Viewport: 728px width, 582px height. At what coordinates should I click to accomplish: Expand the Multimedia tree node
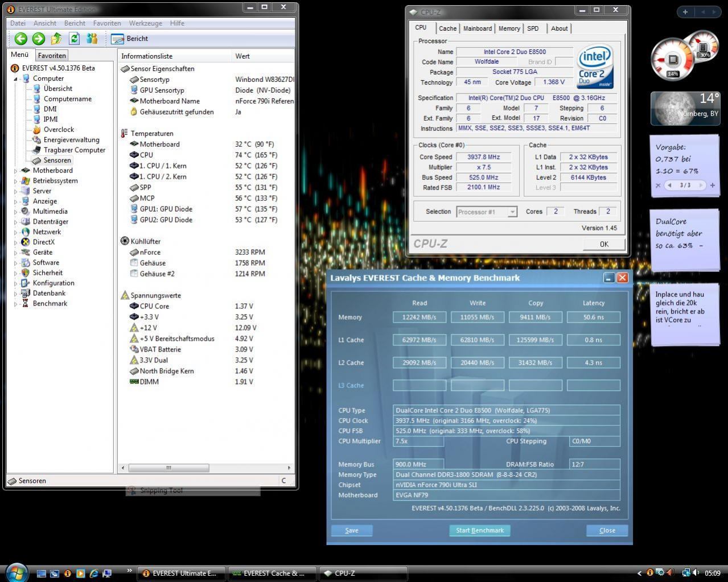[x=16, y=212]
